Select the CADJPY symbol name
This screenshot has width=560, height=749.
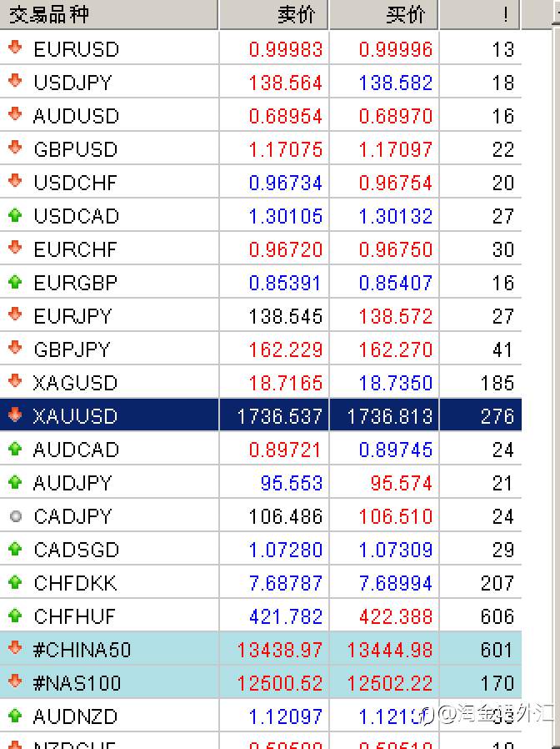pyautogui.click(x=72, y=517)
